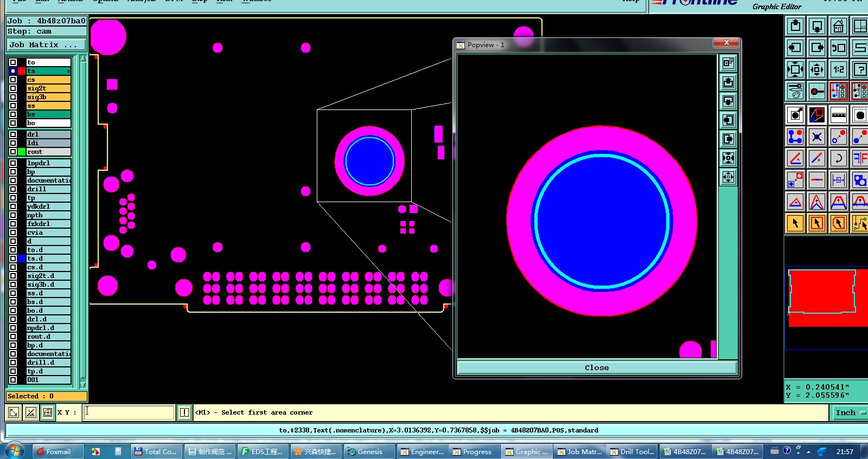Close the Popview window via Close button
The width and height of the screenshot is (868, 459).
[597, 367]
